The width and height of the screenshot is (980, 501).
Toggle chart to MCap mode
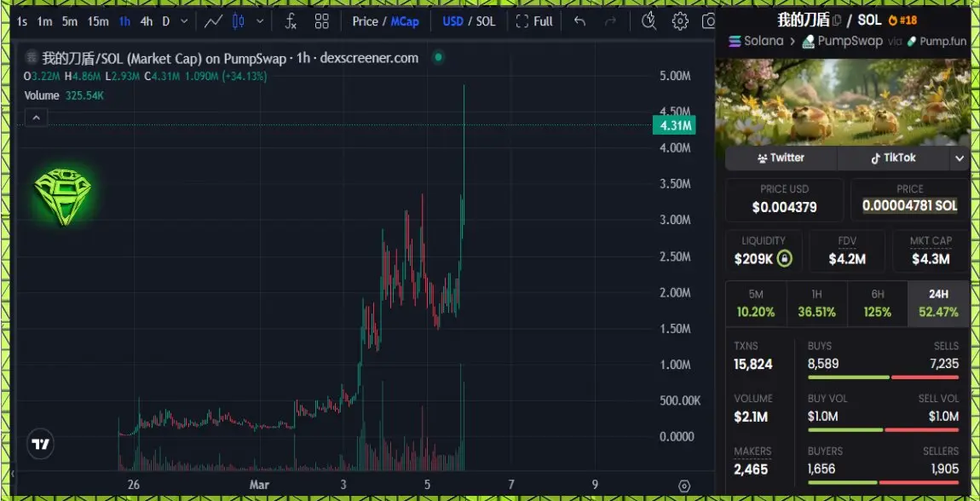(405, 21)
